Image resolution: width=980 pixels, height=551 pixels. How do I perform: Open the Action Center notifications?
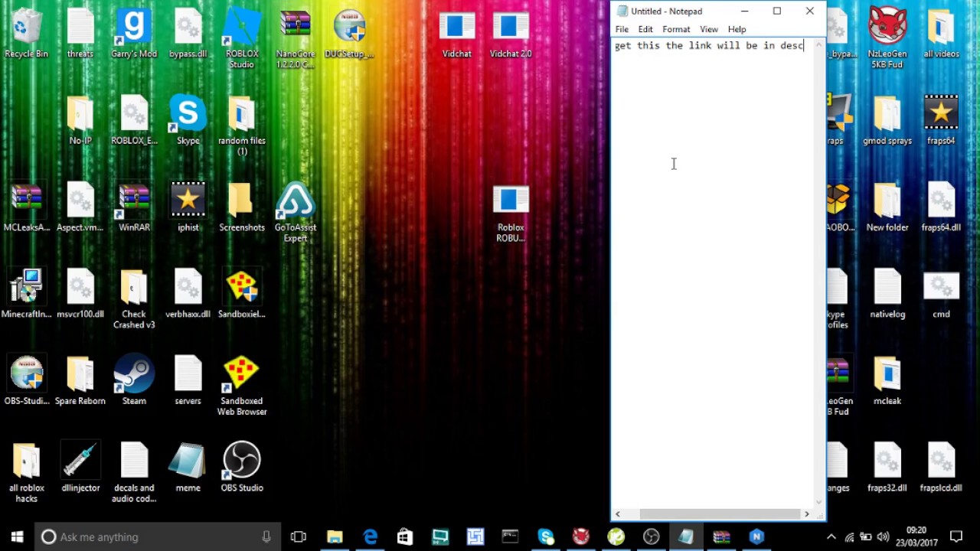[956, 536]
